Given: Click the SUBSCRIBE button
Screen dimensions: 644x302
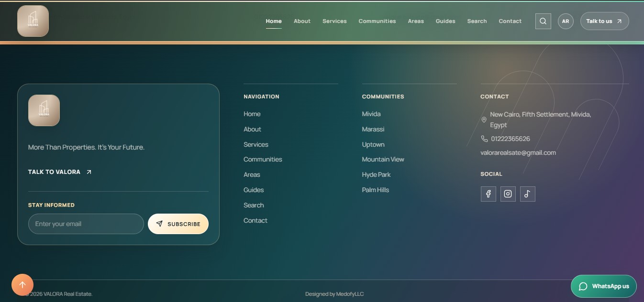Looking at the screenshot, I should (x=178, y=224).
